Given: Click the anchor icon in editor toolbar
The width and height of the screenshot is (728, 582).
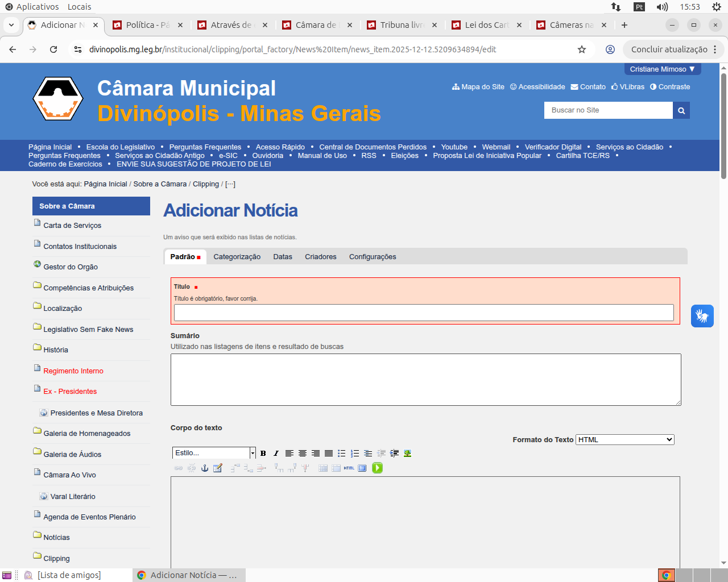Looking at the screenshot, I should [x=205, y=468].
